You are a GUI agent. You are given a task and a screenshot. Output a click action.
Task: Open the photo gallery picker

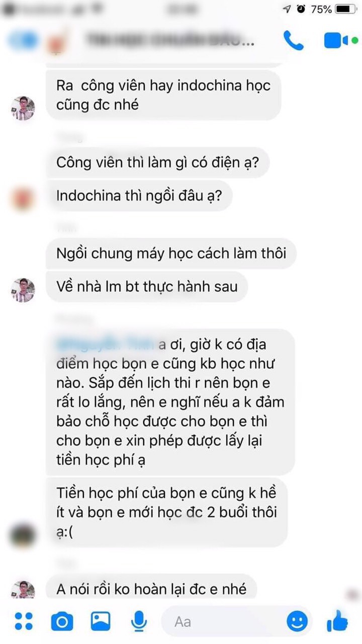pyautogui.click(x=101, y=621)
